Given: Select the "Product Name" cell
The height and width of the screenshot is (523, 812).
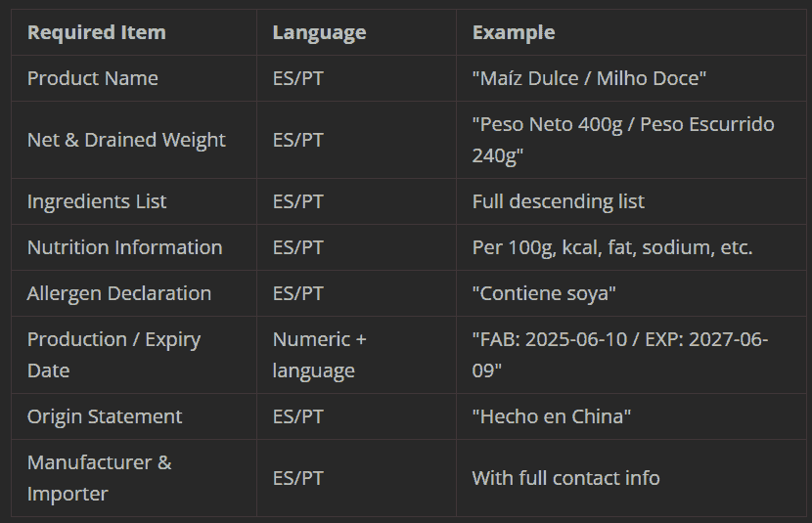Looking at the screenshot, I should click(92, 78).
